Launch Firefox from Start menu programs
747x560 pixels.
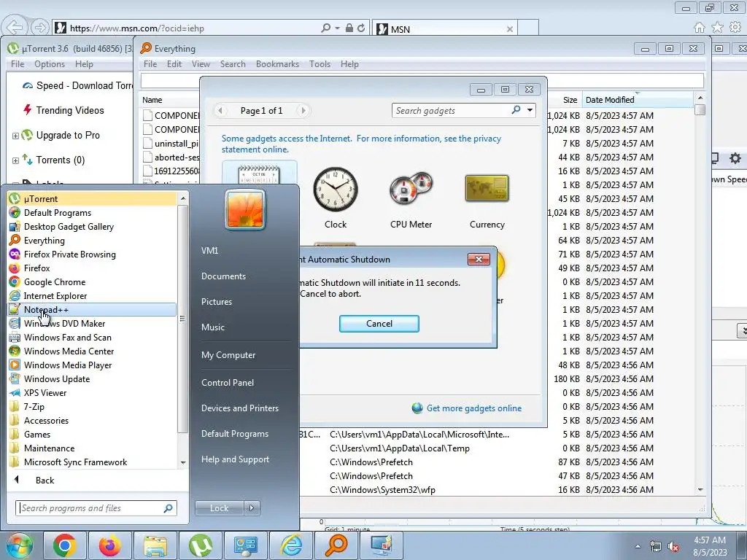(91, 268)
